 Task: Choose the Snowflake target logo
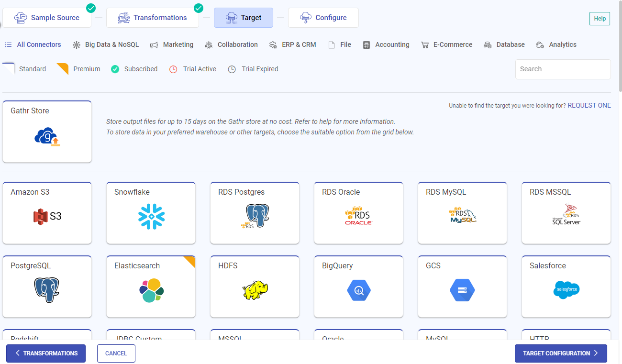tap(151, 216)
